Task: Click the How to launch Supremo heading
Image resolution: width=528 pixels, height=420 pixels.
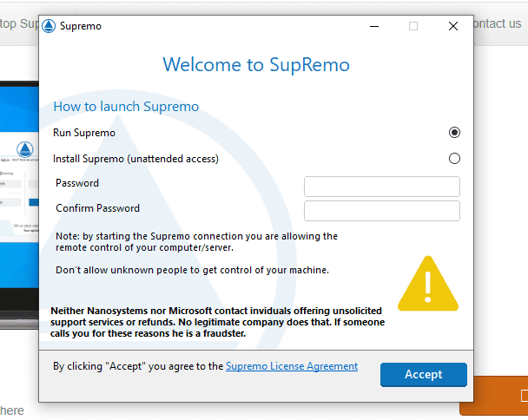Action: [x=126, y=107]
